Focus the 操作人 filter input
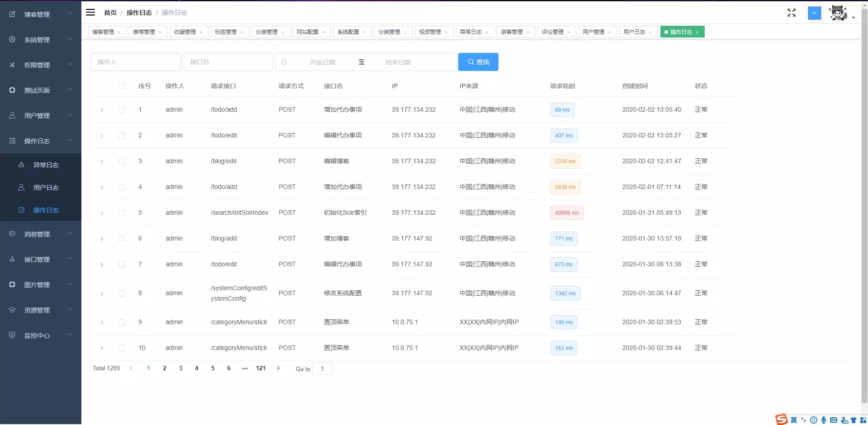 click(136, 62)
